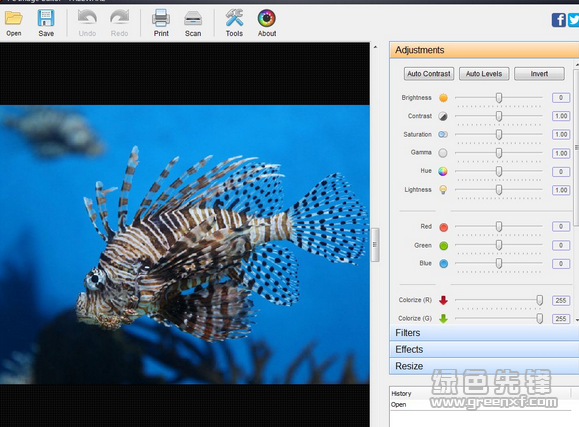Click the Undo arrow icon
579x427 pixels.
pyautogui.click(x=87, y=18)
